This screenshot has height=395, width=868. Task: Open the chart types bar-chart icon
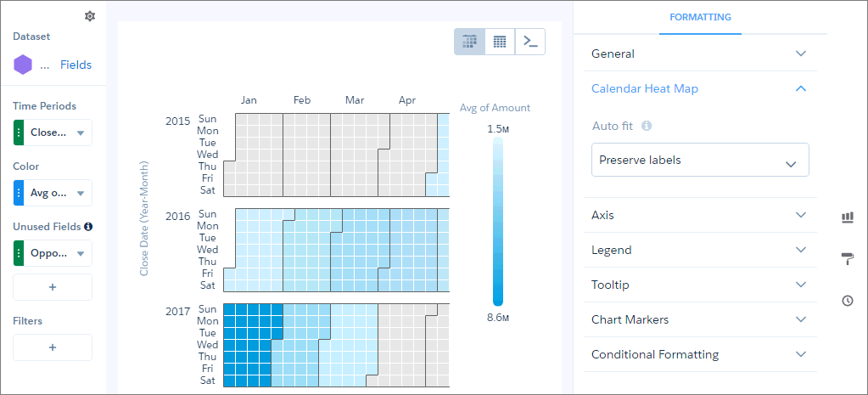pos(848,217)
